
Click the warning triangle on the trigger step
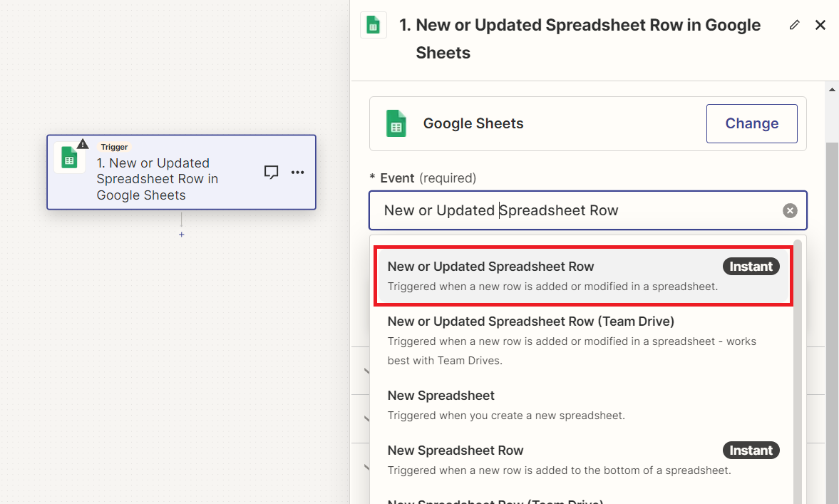click(83, 143)
